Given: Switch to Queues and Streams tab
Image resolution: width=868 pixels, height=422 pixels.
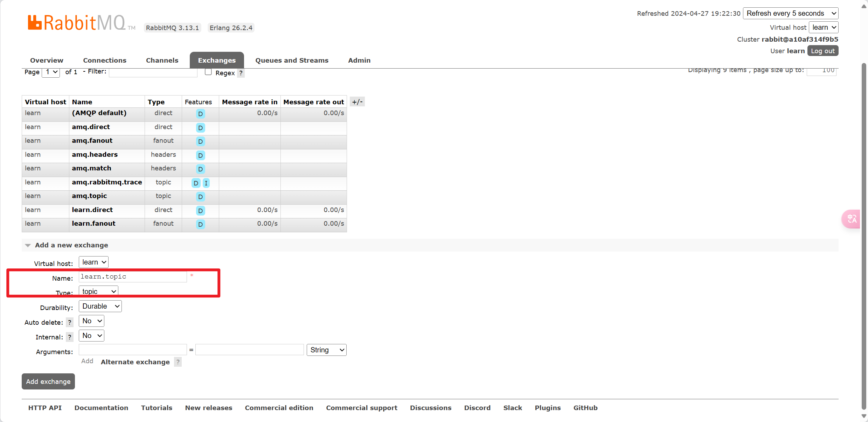Looking at the screenshot, I should pos(292,60).
